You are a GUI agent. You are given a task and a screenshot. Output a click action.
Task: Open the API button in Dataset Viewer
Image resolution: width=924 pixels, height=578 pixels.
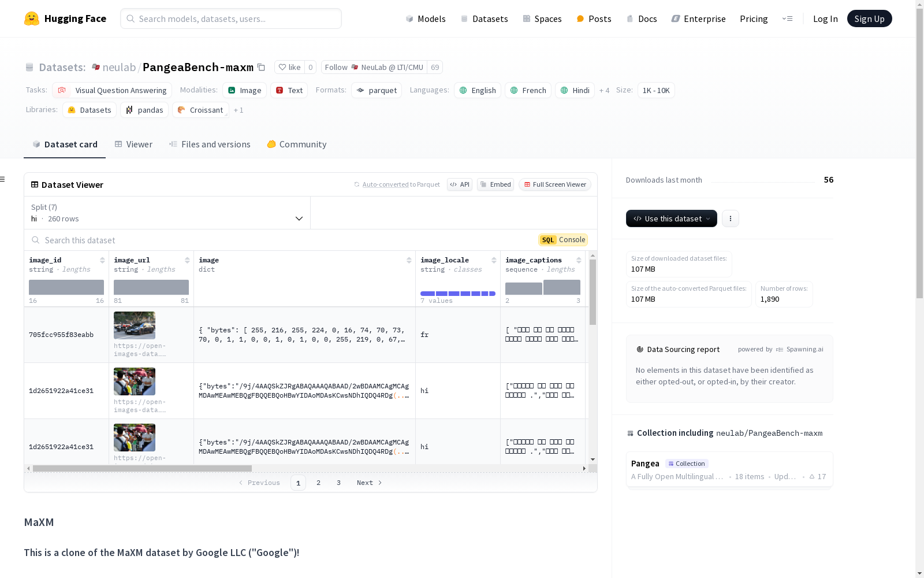pos(460,184)
